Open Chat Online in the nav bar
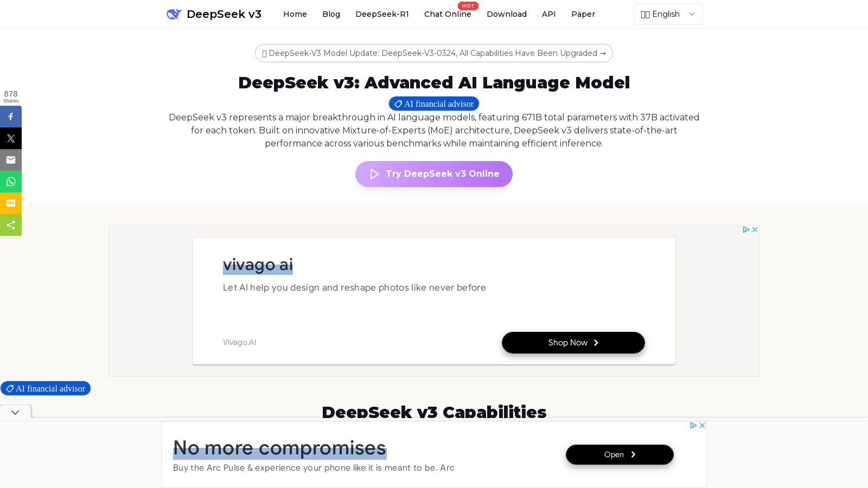The image size is (868, 488). point(448,14)
